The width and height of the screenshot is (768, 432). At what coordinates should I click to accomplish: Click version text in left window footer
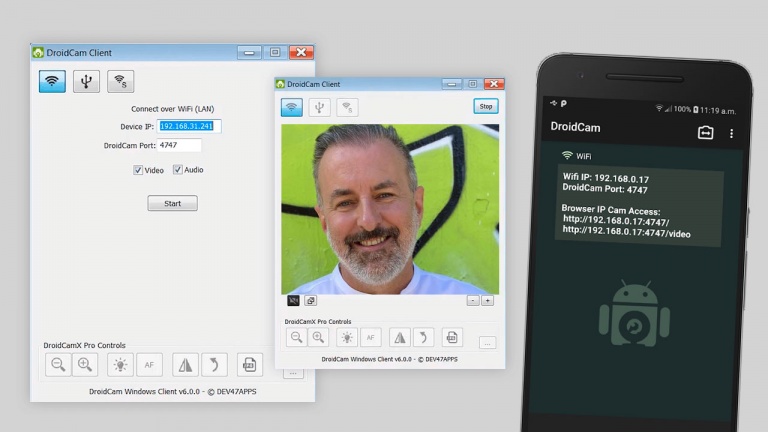172,391
